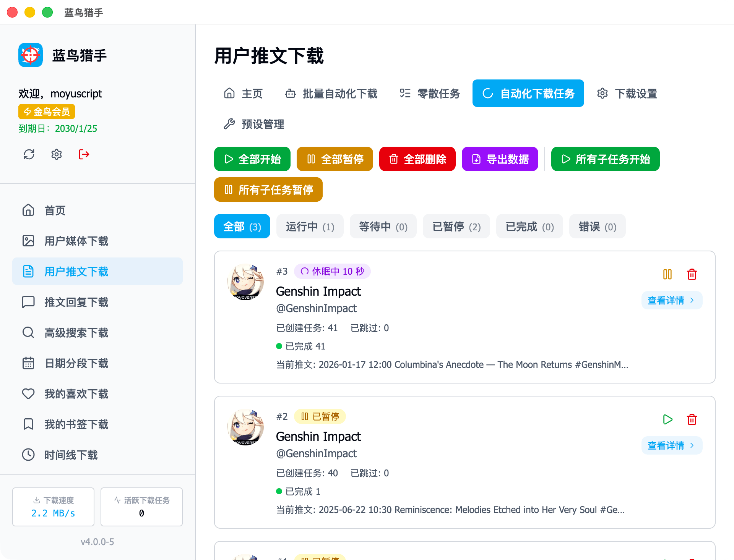This screenshot has width=734, height=560.
Task: Expand 查看详情 for task #3
Action: click(x=671, y=300)
